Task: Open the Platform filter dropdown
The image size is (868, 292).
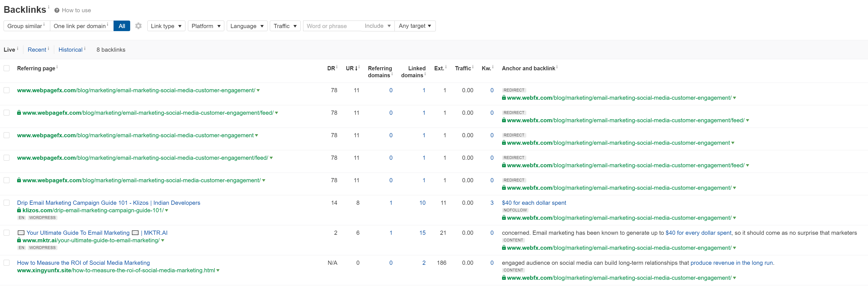Action: click(206, 26)
